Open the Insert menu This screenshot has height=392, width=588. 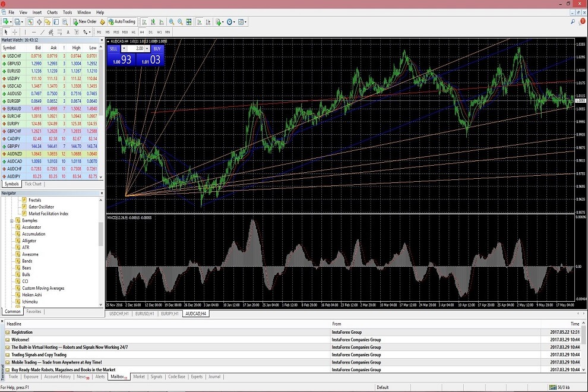pyautogui.click(x=37, y=12)
